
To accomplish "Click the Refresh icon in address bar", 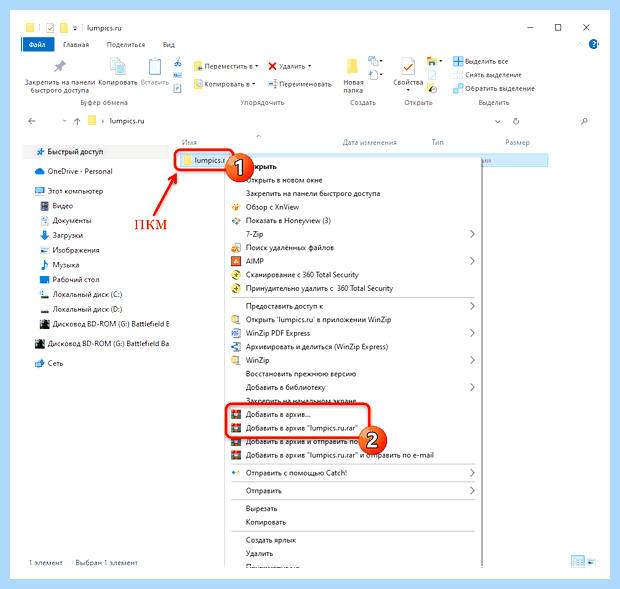I will [516, 121].
